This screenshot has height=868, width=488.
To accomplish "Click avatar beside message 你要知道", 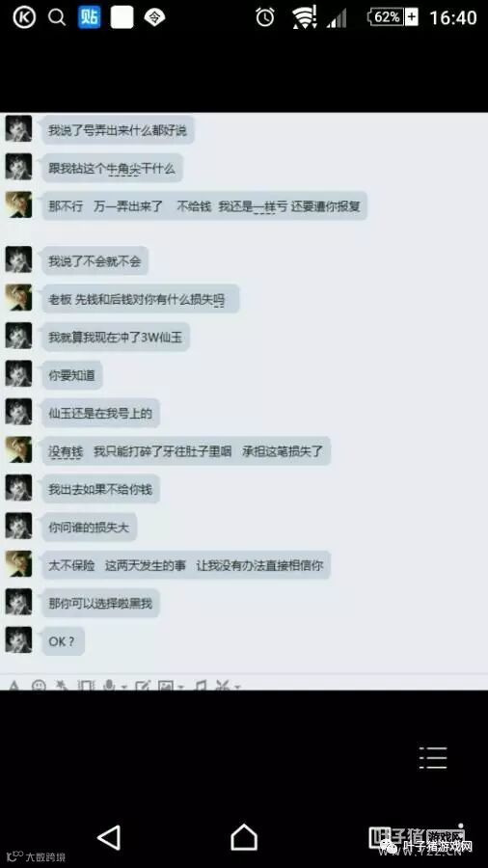I will click(19, 375).
